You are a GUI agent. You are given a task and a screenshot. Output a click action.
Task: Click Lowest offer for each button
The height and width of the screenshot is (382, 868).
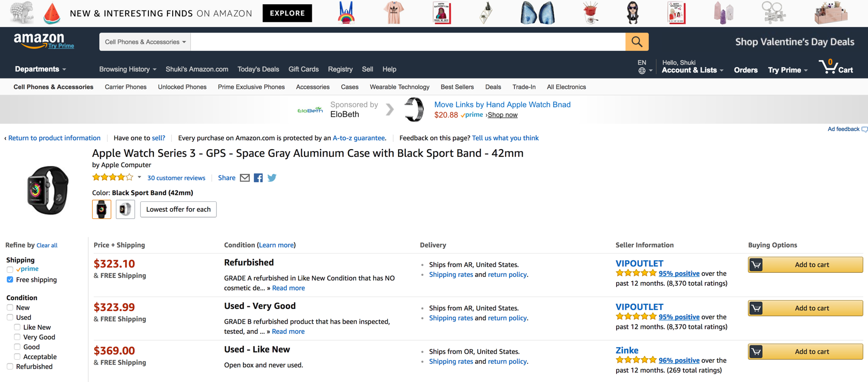click(178, 209)
